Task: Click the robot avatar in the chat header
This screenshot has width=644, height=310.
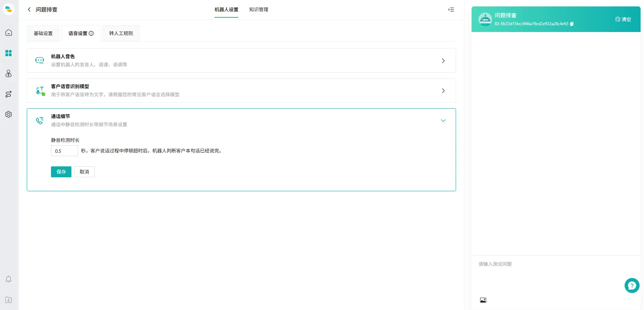Action: 485,19
